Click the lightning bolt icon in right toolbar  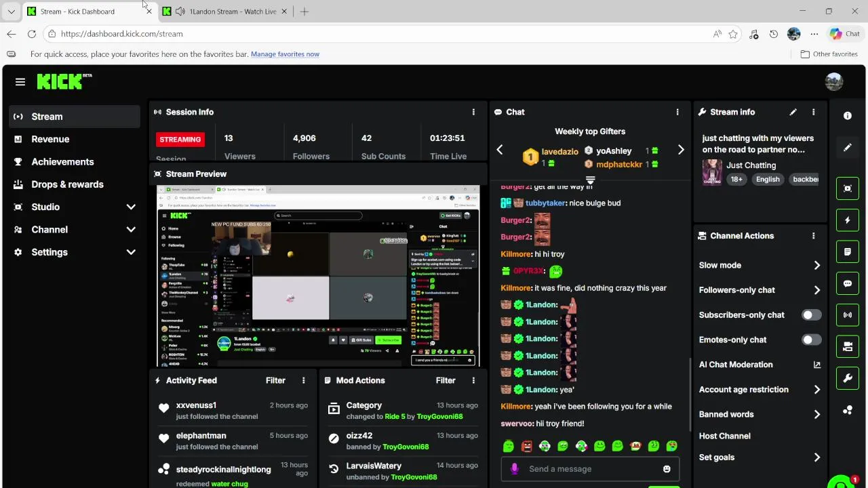tap(848, 220)
